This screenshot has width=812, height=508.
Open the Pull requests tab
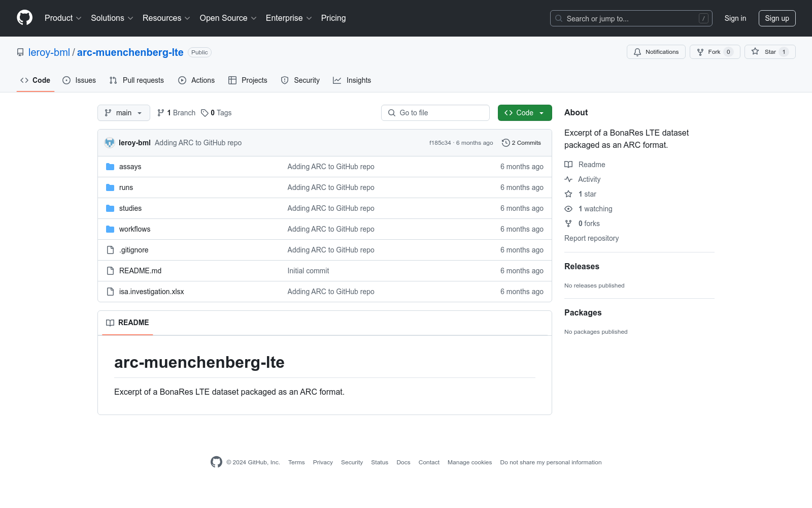pyautogui.click(x=137, y=80)
